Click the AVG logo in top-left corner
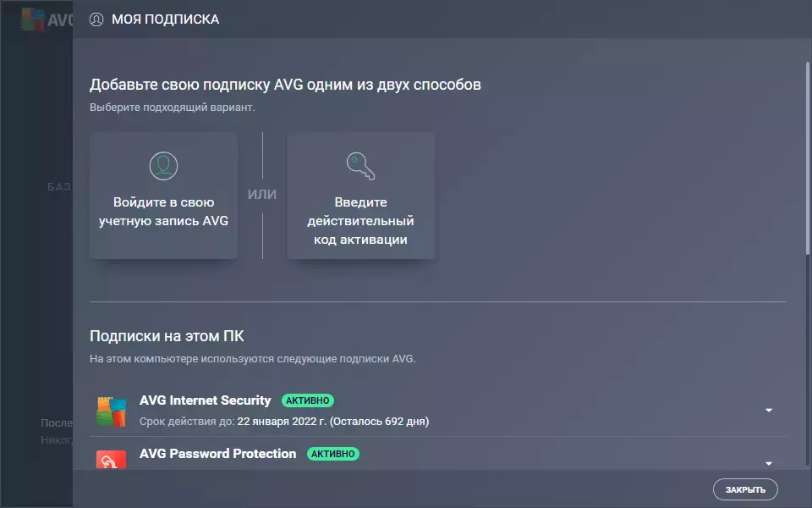 (x=47, y=19)
